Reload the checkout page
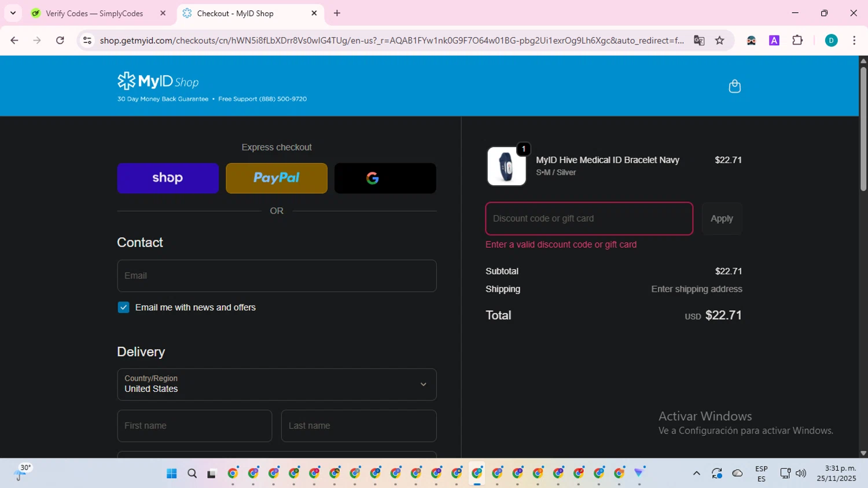This screenshot has height=488, width=868. tap(60, 41)
